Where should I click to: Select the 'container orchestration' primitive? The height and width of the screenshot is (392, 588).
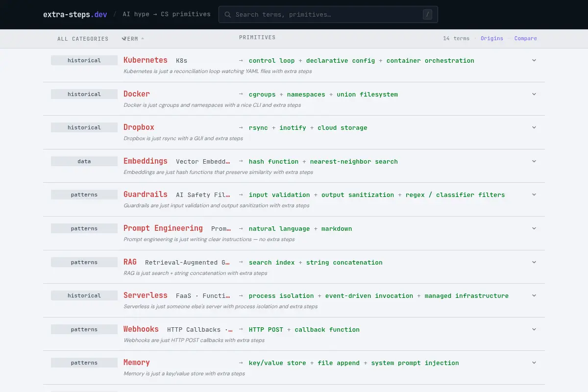(430, 61)
